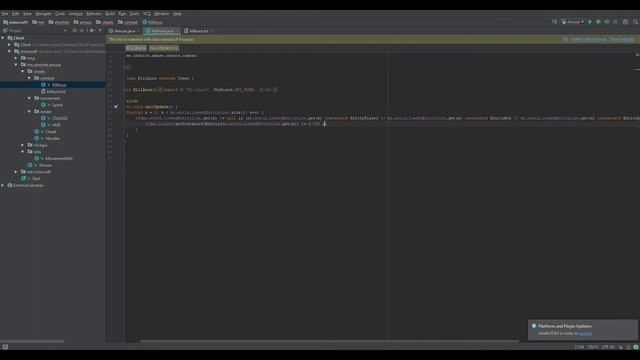Collapse the cheats package

[22, 71]
